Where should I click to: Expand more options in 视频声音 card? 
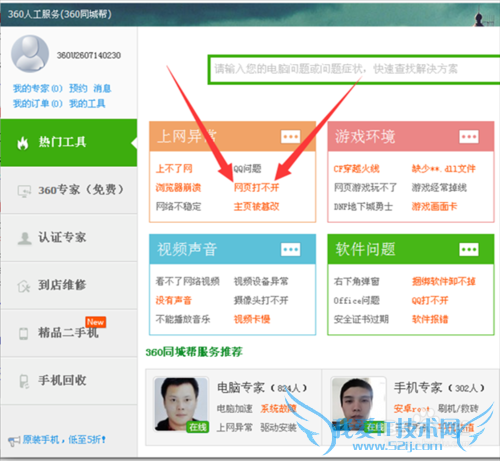291,249
